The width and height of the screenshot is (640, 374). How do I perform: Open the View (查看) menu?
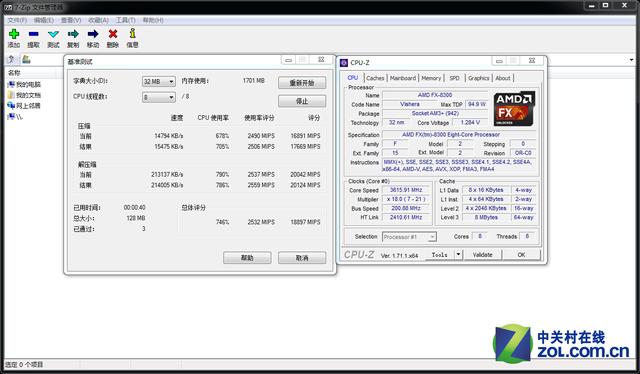(x=71, y=20)
